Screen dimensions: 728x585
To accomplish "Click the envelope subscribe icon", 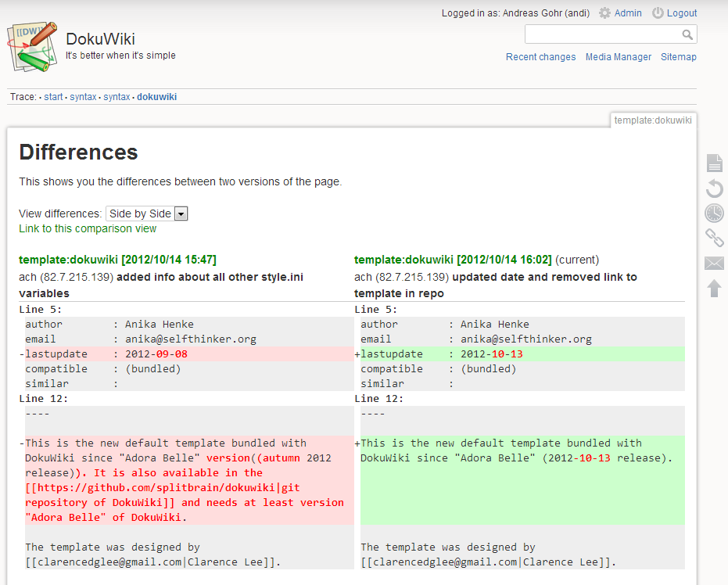I will [714, 264].
